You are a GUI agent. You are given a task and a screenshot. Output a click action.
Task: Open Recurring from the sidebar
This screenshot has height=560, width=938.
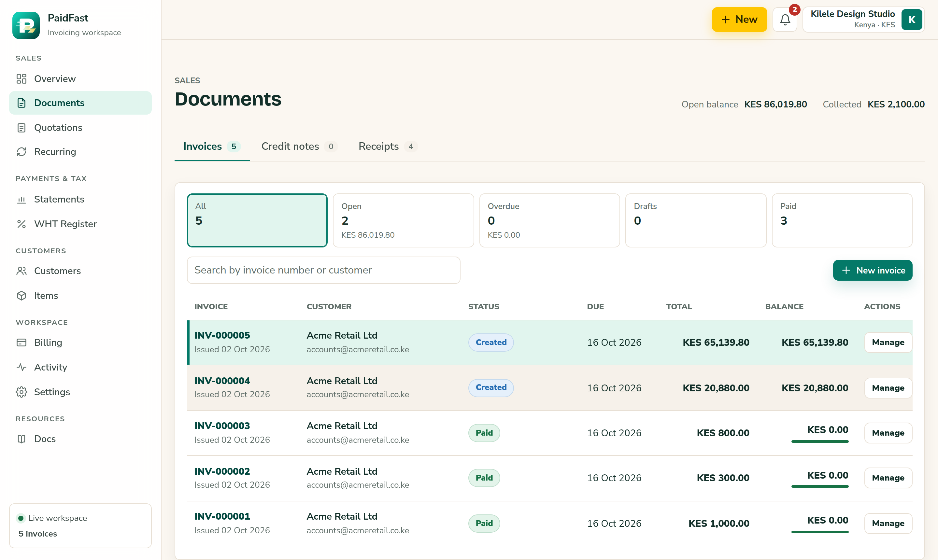point(80,152)
